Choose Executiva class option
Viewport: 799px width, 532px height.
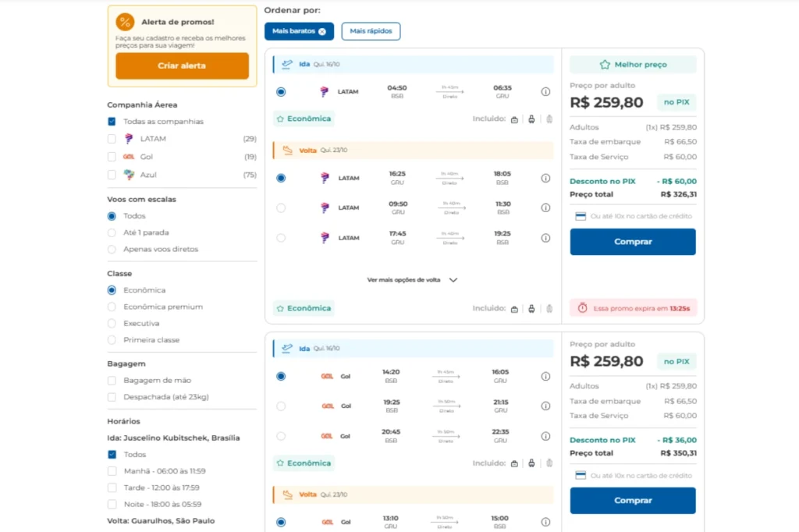(x=112, y=324)
